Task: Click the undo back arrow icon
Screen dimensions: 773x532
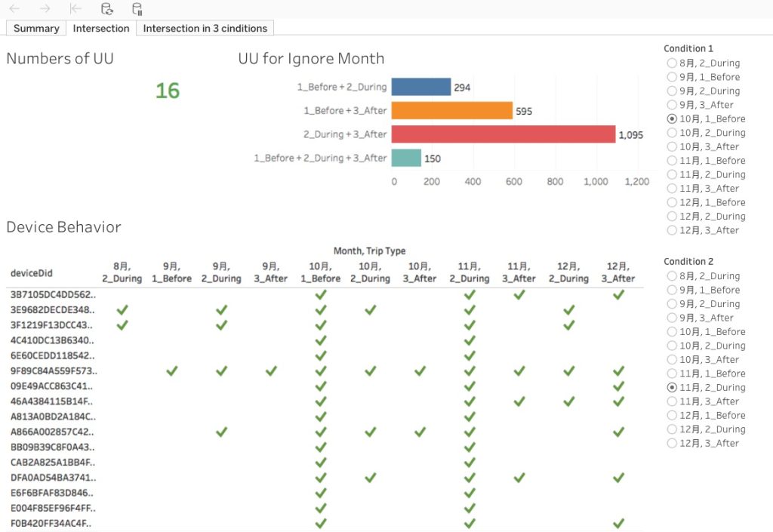Action: point(15,8)
